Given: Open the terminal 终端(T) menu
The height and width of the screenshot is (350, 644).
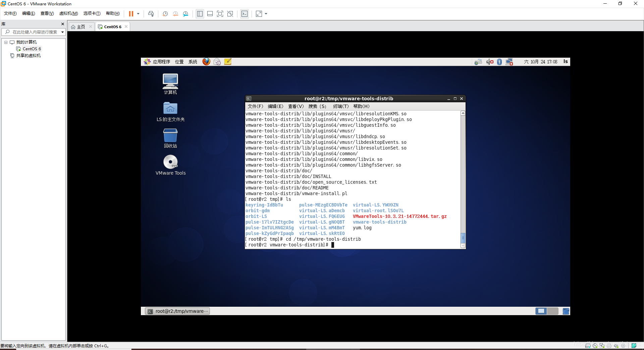Looking at the screenshot, I should coord(341,106).
